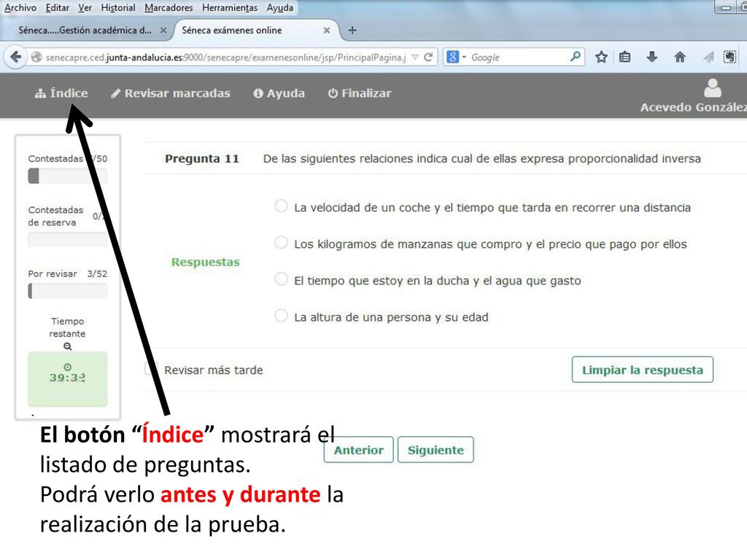Go to next question with Siguiente
747x560 pixels.
[x=436, y=449]
